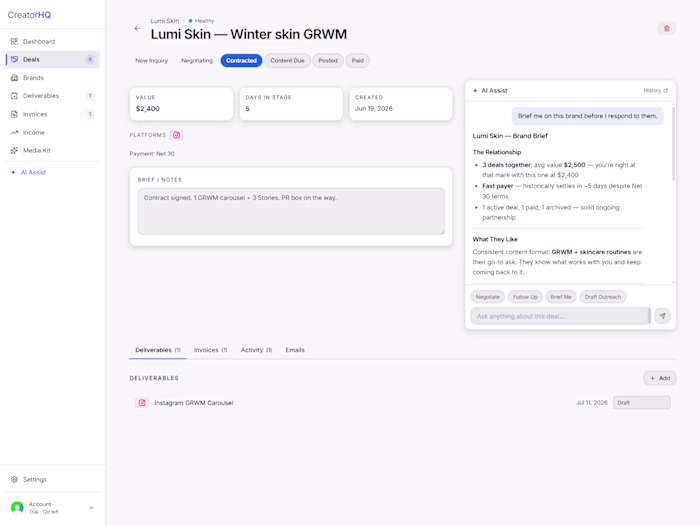Click the green Account avatar

point(17,508)
